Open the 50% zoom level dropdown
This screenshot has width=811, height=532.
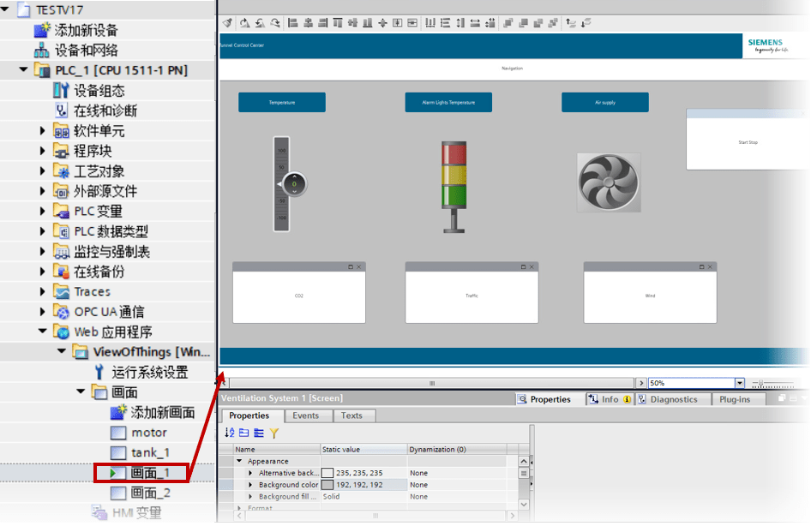[740, 383]
